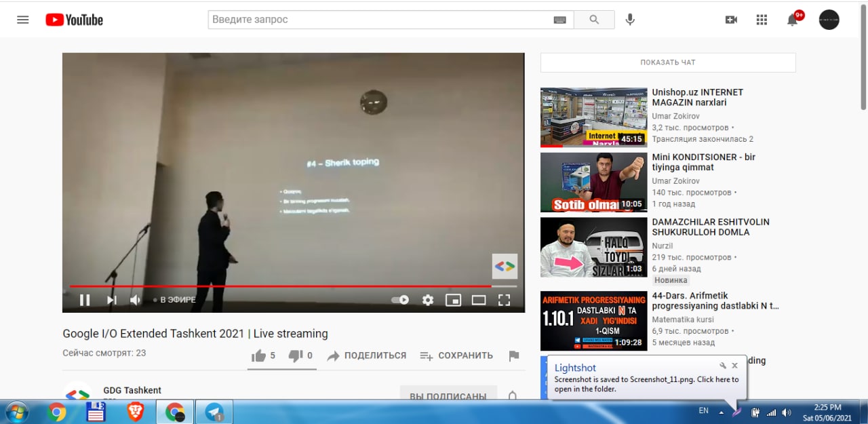Switch to the first Chrome taskbar icon

tap(57, 412)
